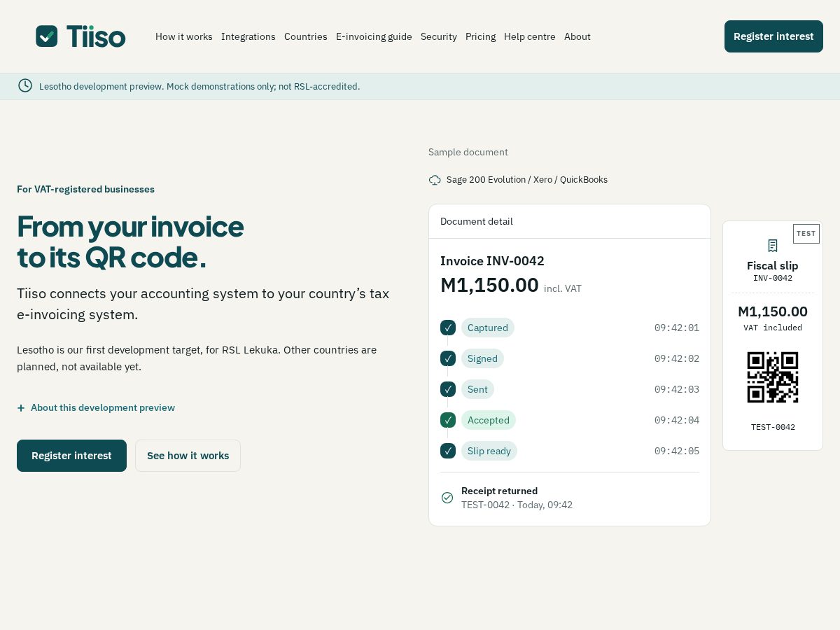Click the For VAT-registered businesses label

pos(85,189)
